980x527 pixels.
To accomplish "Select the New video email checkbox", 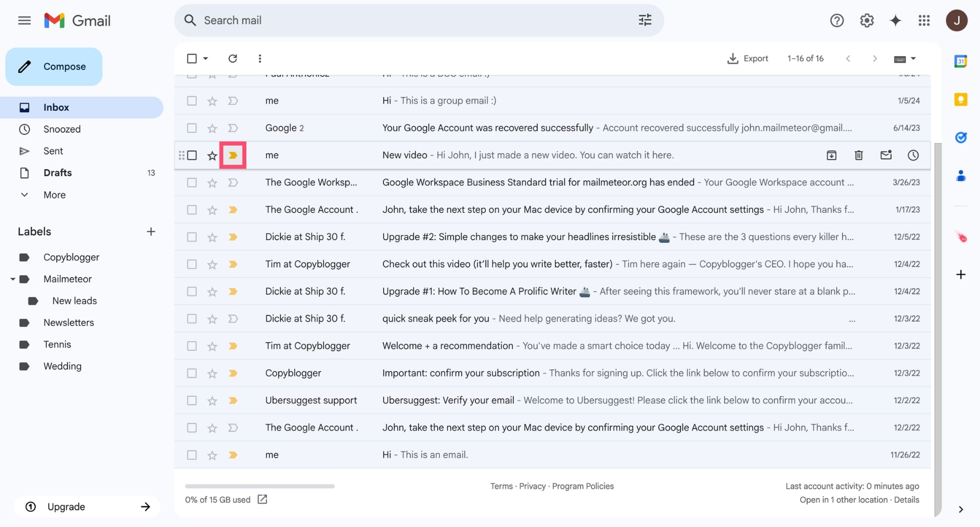I will [192, 155].
